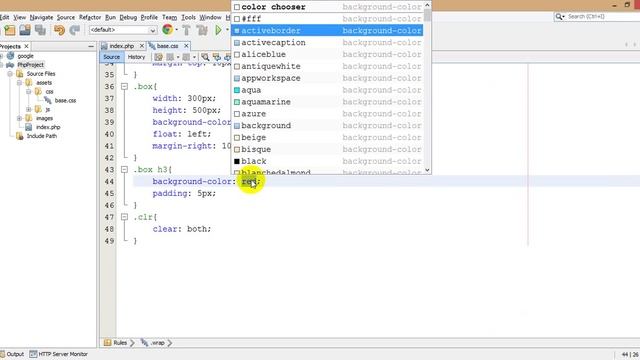Select aliceblue color suggestion
Viewport: 640px width, 360px height.
click(327, 54)
